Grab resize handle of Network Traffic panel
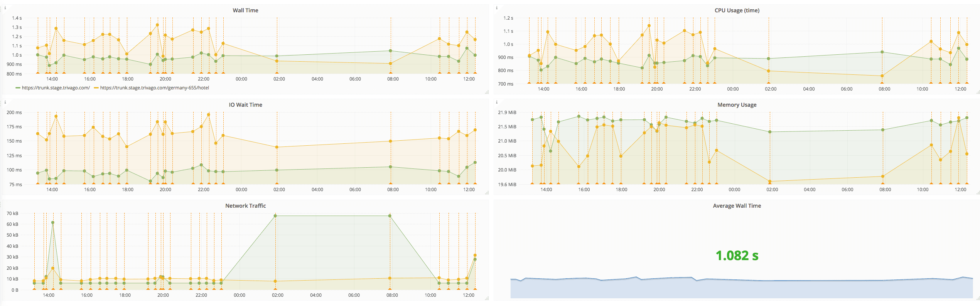This screenshot has height=306, width=980. click(487, 298)
